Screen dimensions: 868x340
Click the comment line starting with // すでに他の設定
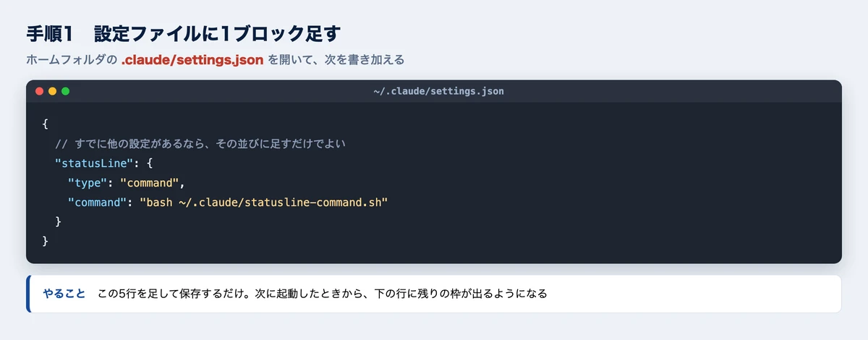tap(200, 144)
